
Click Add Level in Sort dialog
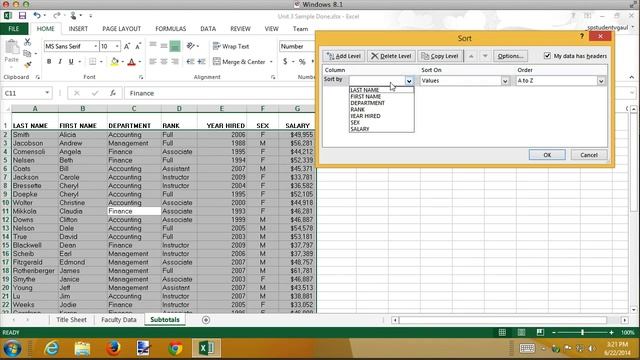coord(344,56)
